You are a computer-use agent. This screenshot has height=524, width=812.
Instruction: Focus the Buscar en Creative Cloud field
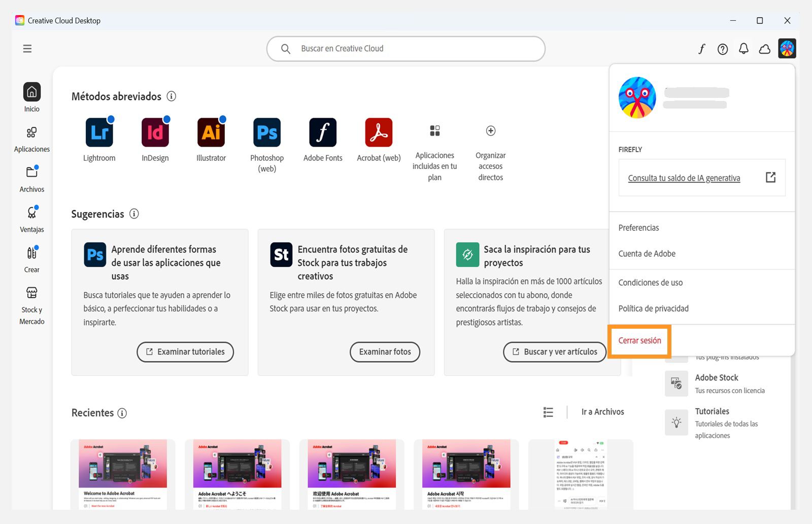406,49
